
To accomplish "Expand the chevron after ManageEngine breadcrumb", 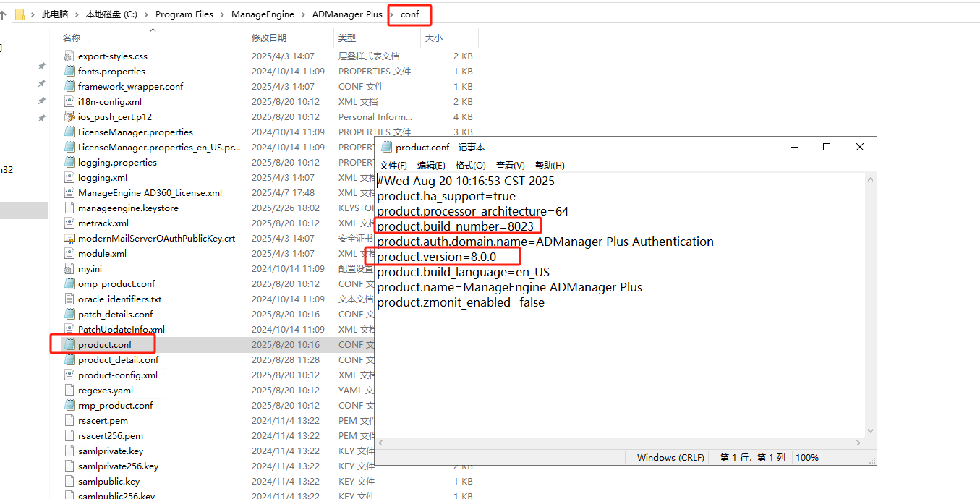I will point(303,14).
